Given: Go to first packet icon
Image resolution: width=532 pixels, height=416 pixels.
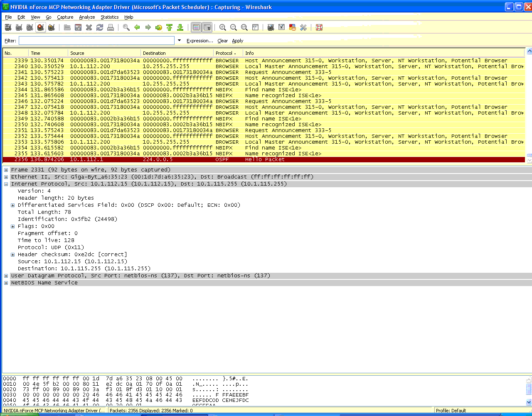Looking at the screenshot, I should (169, 27).
